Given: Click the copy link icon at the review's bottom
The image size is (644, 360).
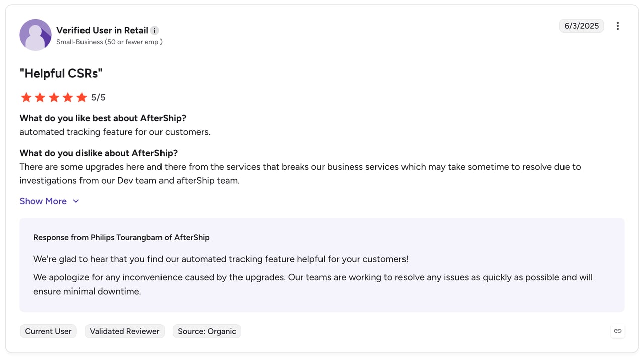Looking at the screenshot, I should (618, 331).
